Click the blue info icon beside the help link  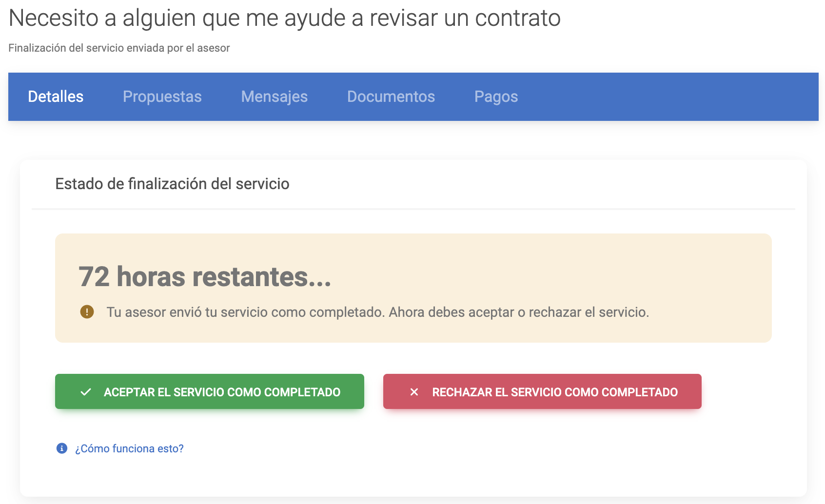click(62, 448)
